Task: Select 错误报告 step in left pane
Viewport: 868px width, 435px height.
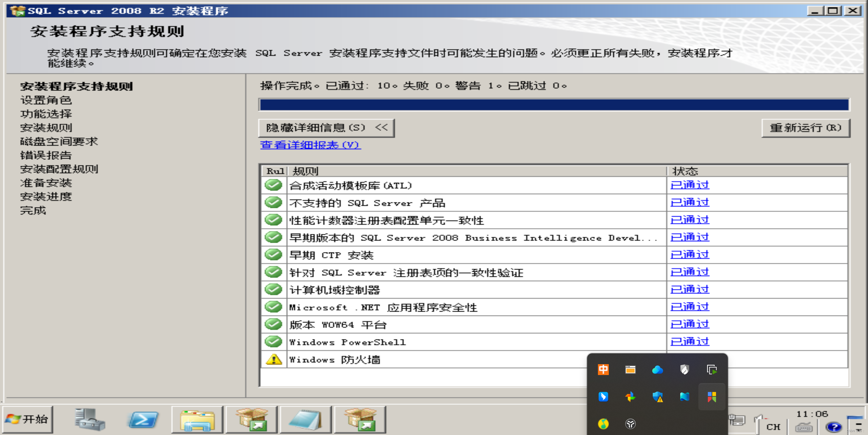Action: tap(46, 155)
